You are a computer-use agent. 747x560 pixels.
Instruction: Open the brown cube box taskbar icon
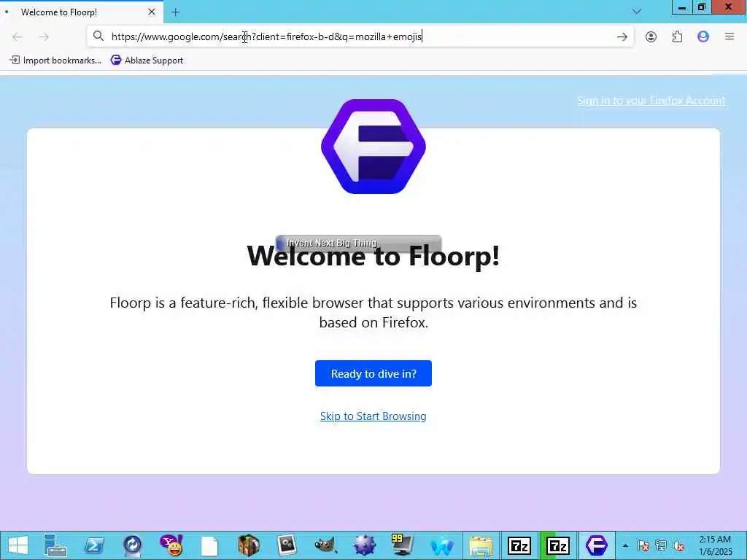pos(248,545)
